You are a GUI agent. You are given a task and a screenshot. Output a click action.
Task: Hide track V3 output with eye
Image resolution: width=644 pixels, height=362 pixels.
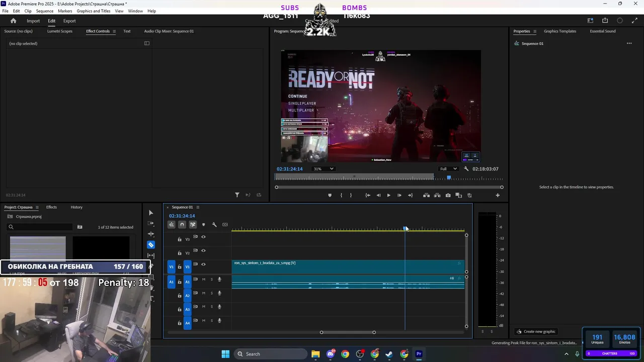pyautogui.click(x=203, y=237)
